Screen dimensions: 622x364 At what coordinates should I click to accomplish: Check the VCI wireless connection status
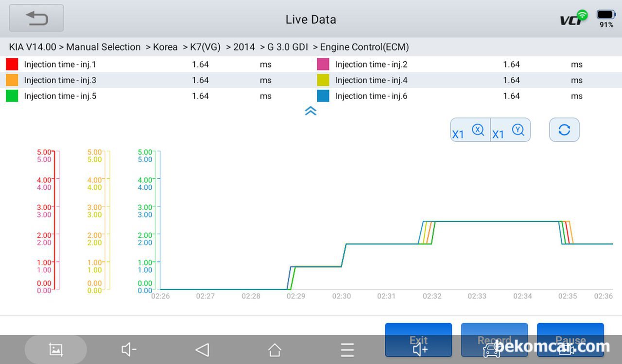tap(573, 18)
